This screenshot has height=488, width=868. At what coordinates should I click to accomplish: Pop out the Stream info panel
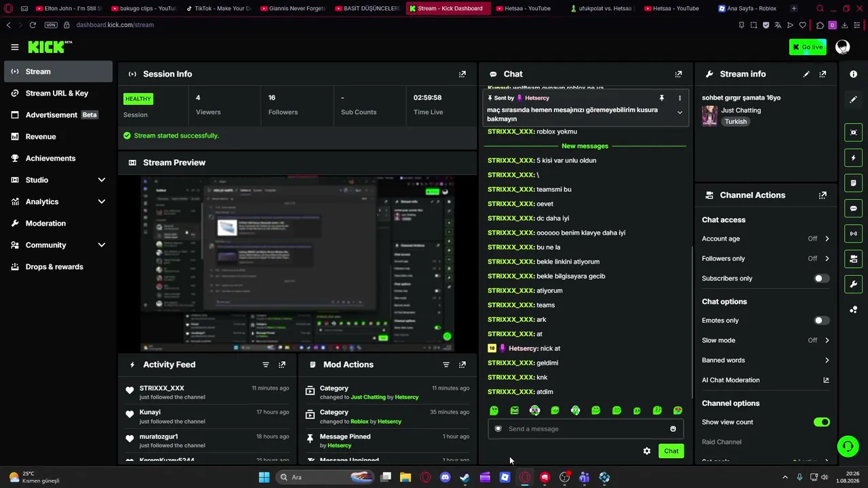[823, 74]
